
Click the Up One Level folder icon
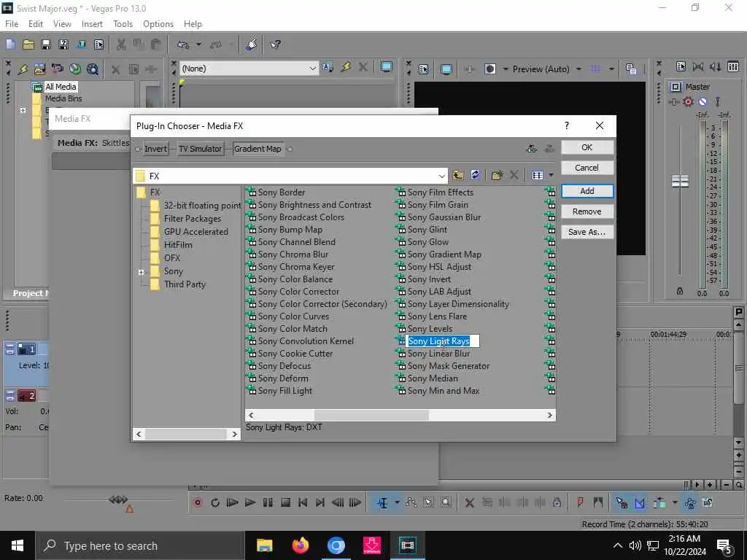(458, 175)
